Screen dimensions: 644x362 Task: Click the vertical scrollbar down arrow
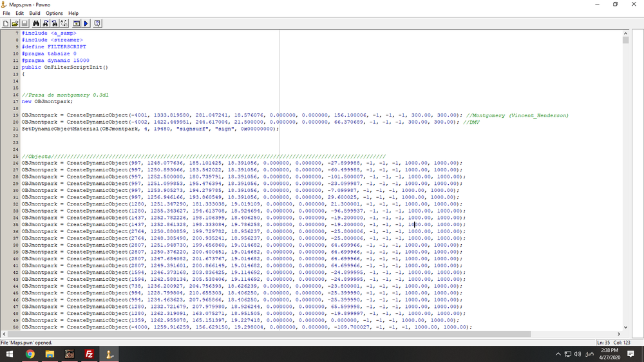click(x=625, y=327)
